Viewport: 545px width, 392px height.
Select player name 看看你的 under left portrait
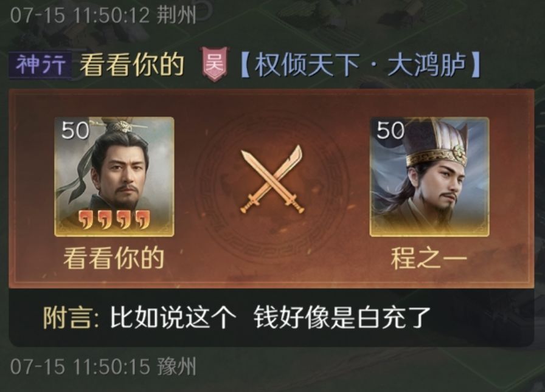(114, 258)
